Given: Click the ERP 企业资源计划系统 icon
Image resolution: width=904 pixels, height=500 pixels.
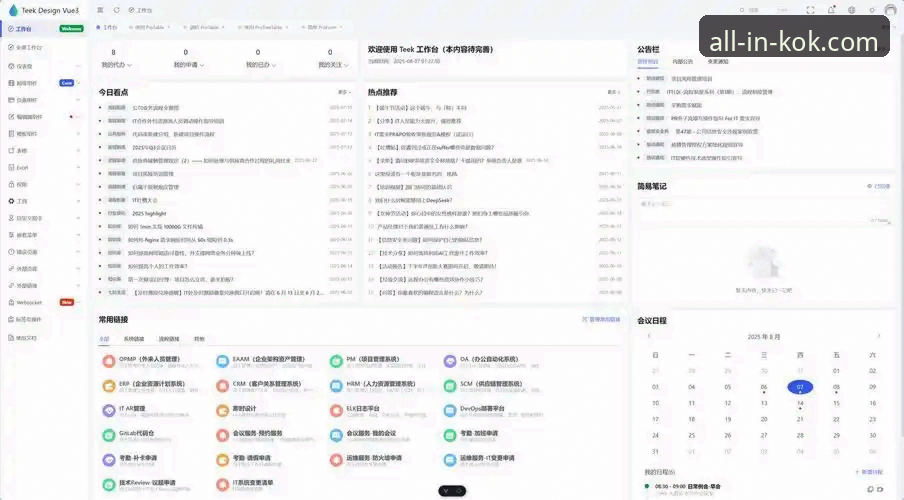Looking at the screenshot, I should 109,386.
